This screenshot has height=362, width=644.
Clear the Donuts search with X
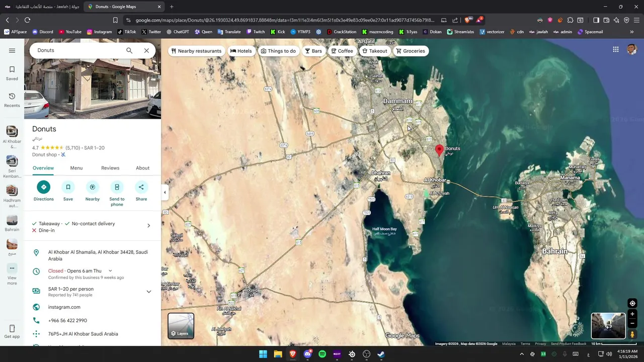tap(146, 50)
